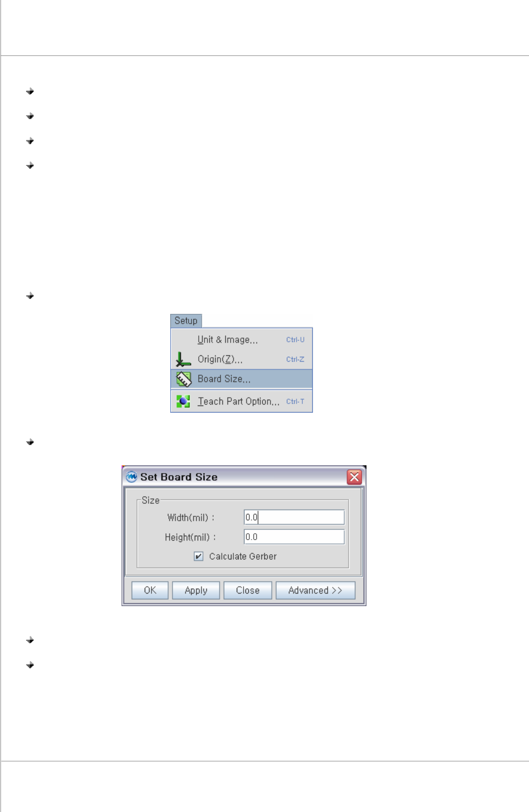Click the Board Size ruler icon
Screen dimensions: 529x812
coord(183,379)
